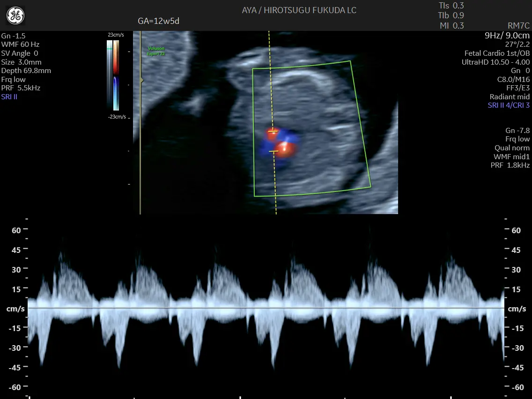This screenshot has width=532, height=399.
Task: Click the TIb 0.9 thermal index value
Action: 451,15
